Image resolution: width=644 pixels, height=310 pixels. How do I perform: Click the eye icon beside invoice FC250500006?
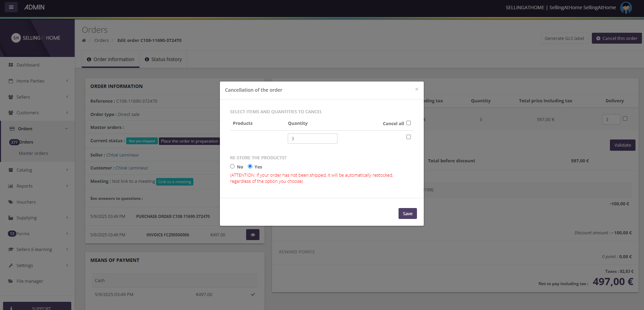tap(253, 235)
